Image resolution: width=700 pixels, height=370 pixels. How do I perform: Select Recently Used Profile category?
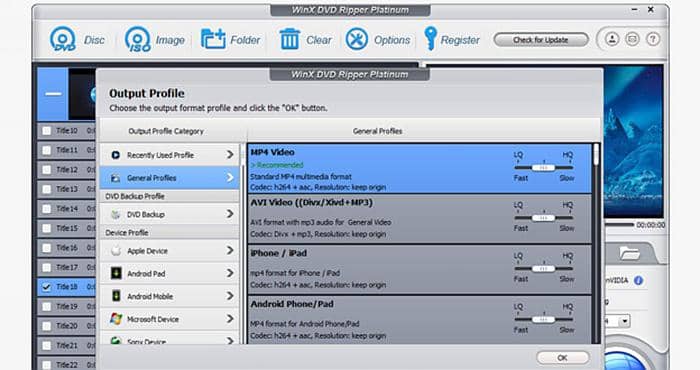(x=170, y=155)
